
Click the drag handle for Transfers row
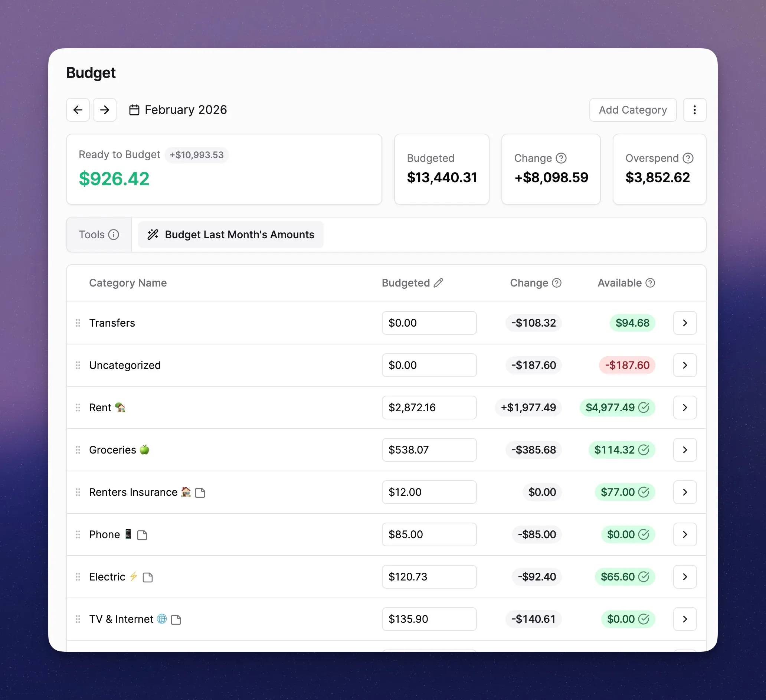[78, 323]
